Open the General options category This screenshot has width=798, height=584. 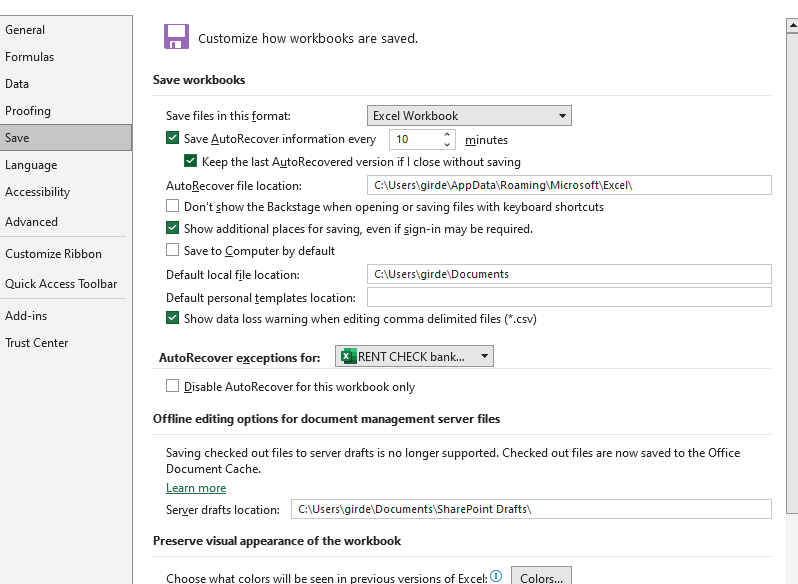(x=66, y=30)
